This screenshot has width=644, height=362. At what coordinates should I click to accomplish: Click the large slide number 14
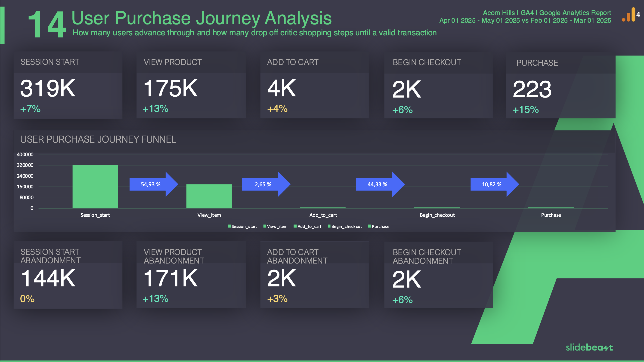(x=47, y=25)
